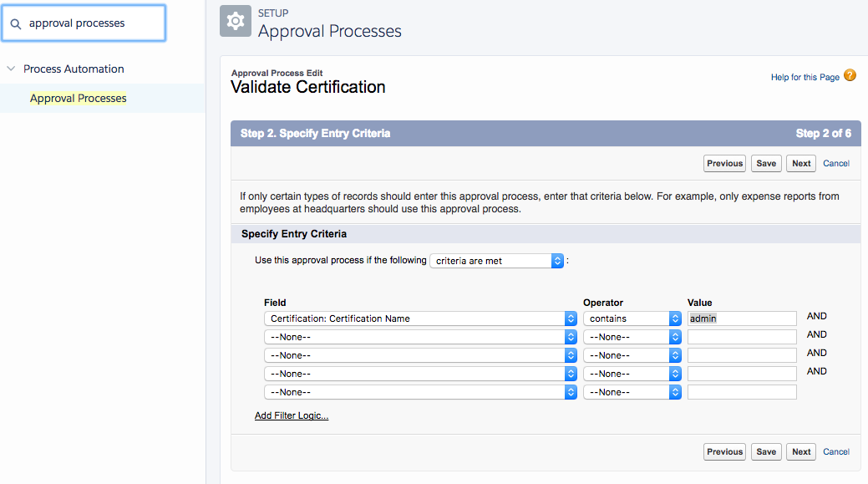This screenshot has height=484, width=868.
Task: Click the Setup search box
Action: pyautogui.click(x=92, y=23)
